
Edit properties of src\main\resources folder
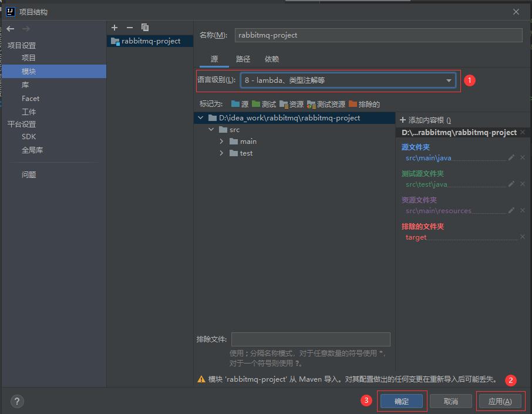(511, 210)
